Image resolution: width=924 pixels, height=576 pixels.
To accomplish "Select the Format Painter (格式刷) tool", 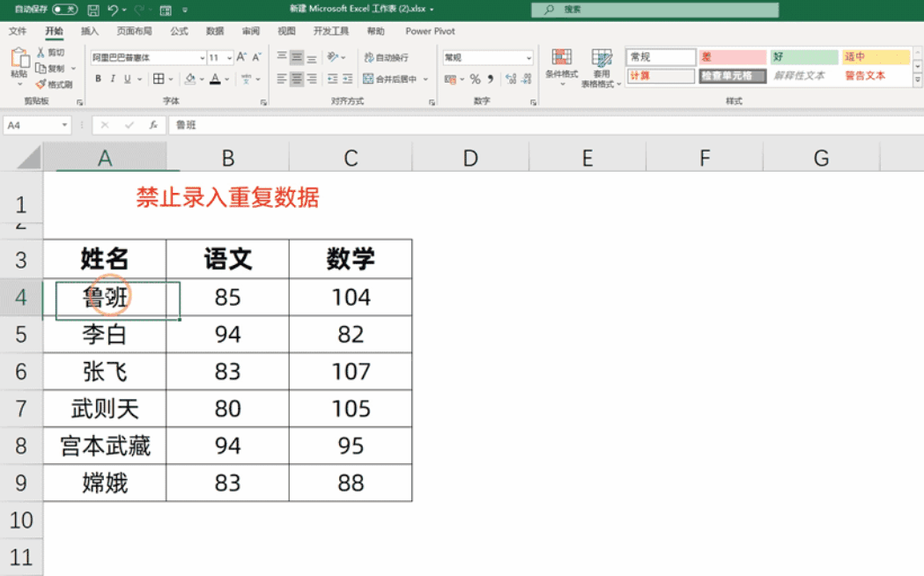I will pyautogui.click(x=55, y=85).
